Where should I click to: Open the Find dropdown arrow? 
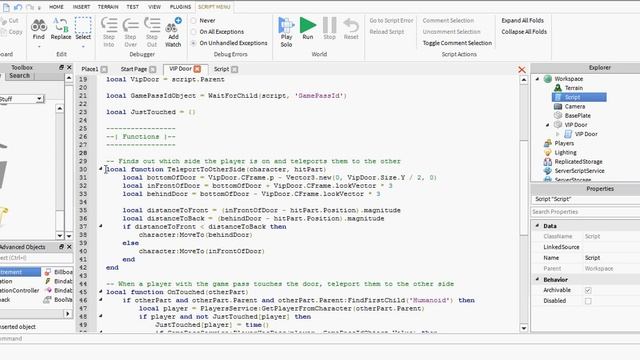(39, 47)
